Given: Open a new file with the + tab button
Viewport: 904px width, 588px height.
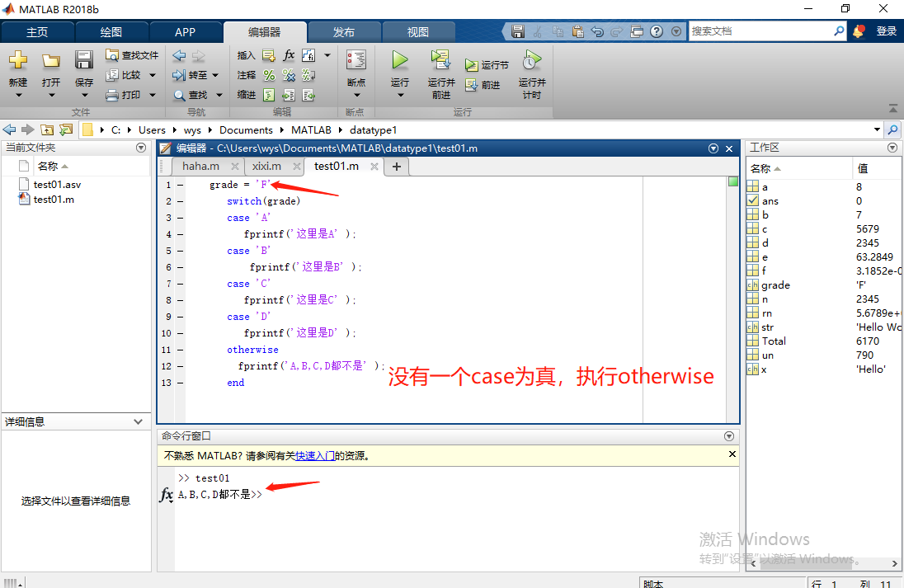Looking at the screenshot, I should click(x=397, y=167).
